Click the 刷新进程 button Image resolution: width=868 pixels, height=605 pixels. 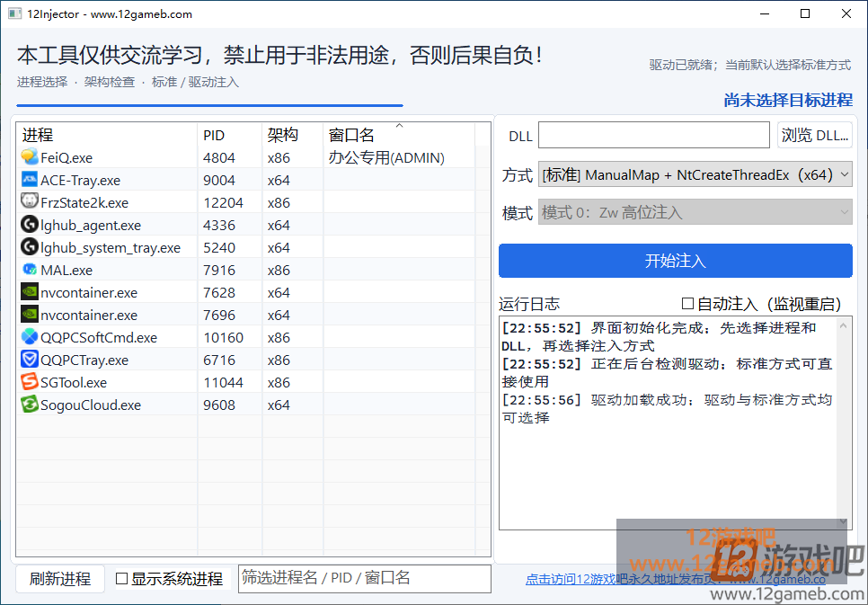click(60, 579)
